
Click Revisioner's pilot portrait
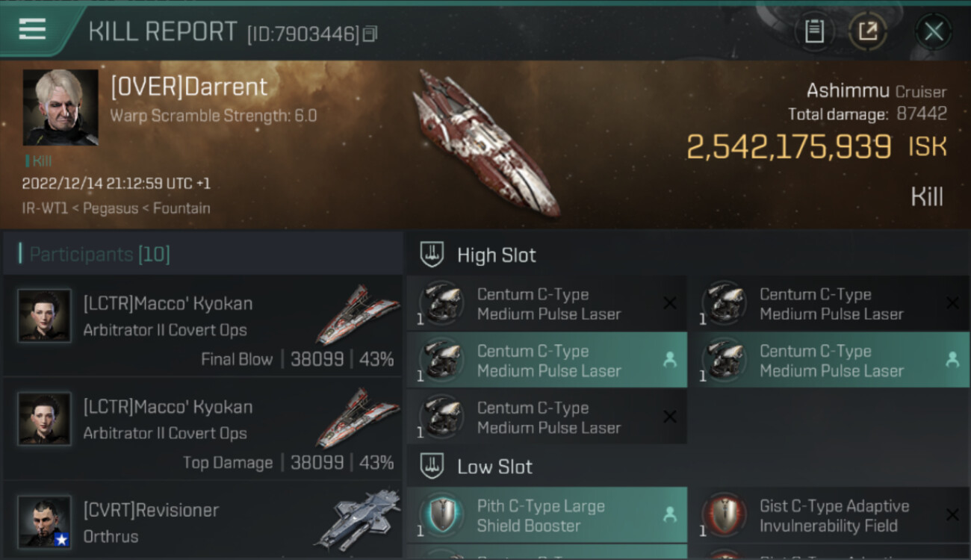click(x=45, y=521)
